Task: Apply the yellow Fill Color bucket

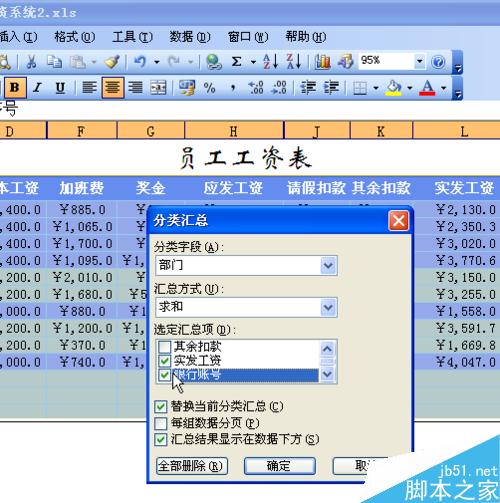Action: (x=393, y=88)
